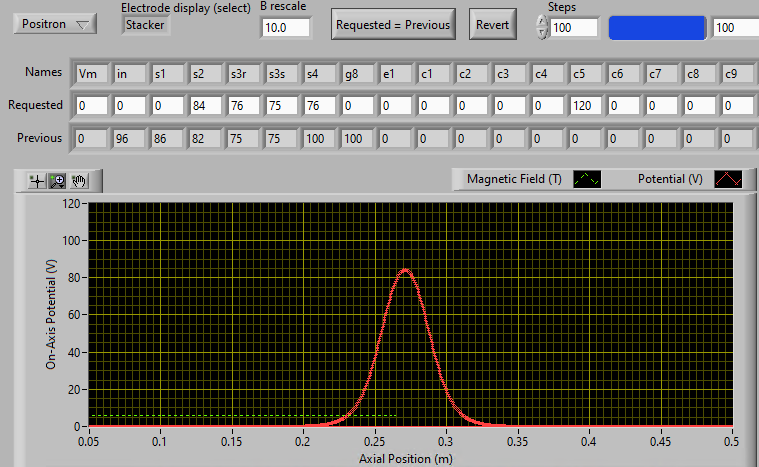The height and width of the screenshot is (467, 759).
Task: Click the Magnetic Field legend plot icon
Action: (x=586, y=179)
